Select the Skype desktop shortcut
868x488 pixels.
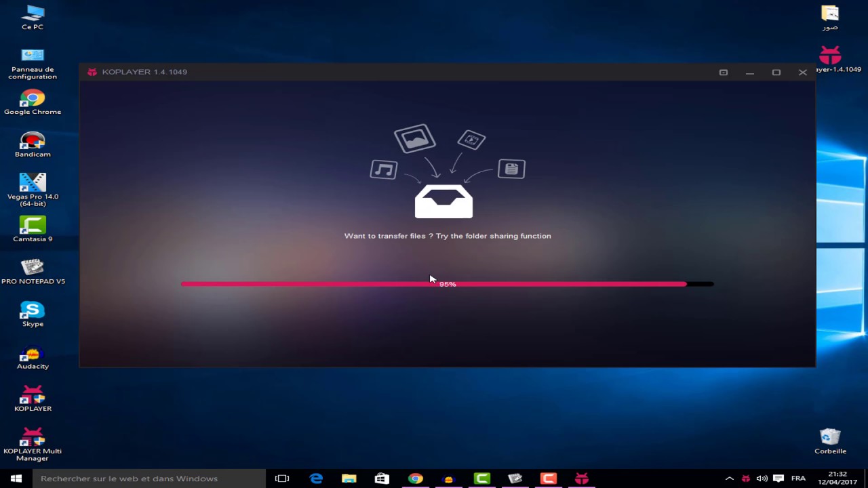33,314
